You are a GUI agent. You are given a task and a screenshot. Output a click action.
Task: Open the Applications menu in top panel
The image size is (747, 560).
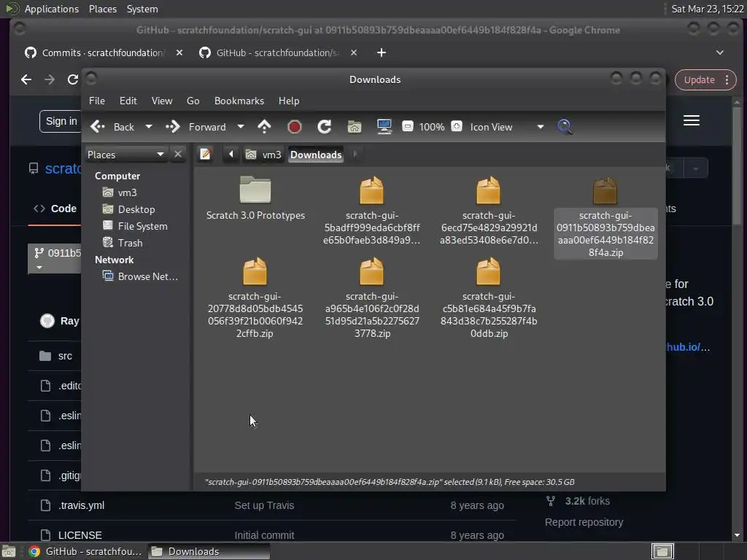point(52,9)
